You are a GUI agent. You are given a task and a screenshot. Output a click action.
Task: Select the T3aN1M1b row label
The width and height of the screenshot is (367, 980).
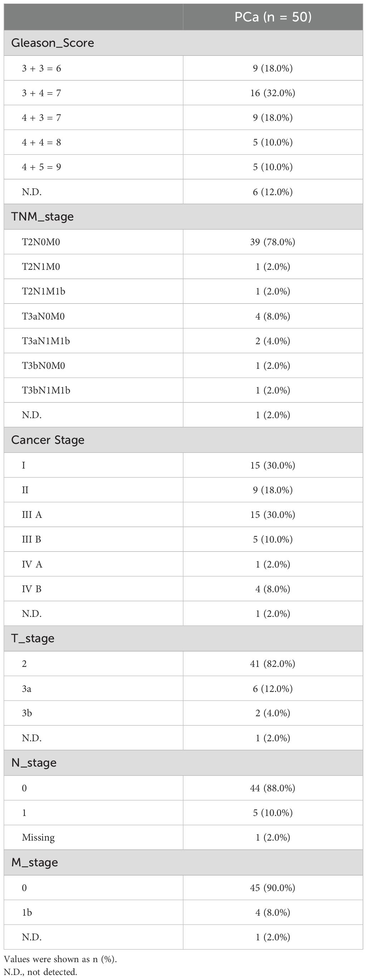tap(46, 341)
